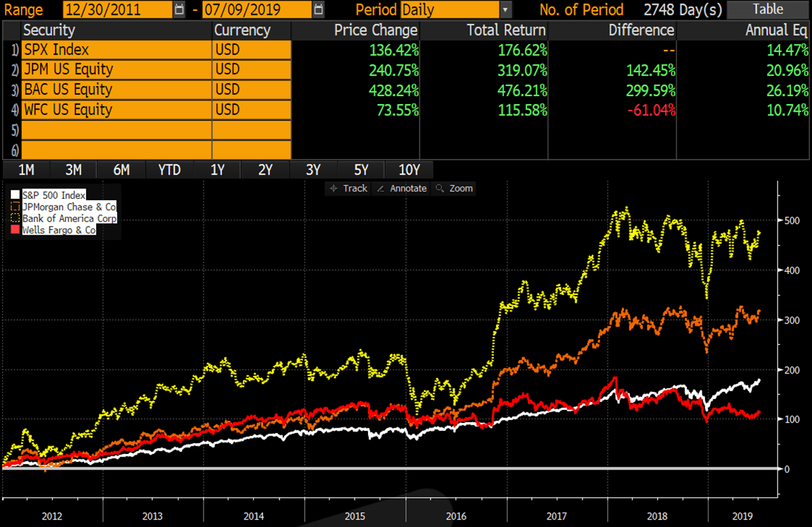Toggle Bank of America series in legend
The image size is (812, 527).
pos(69,219)
